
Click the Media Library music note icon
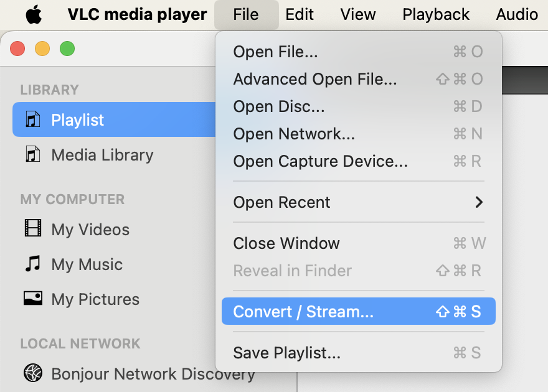pyautogui.click(x=33, y=155)
